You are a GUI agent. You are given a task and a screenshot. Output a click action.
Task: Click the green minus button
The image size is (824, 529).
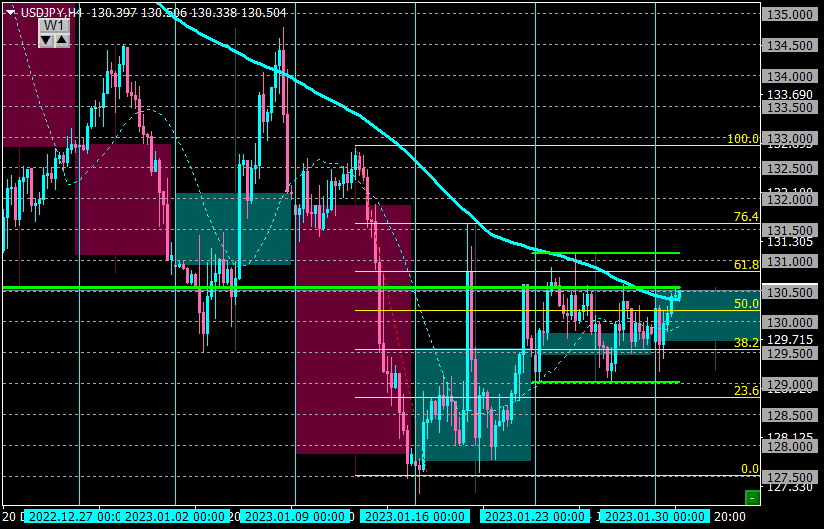753,497
